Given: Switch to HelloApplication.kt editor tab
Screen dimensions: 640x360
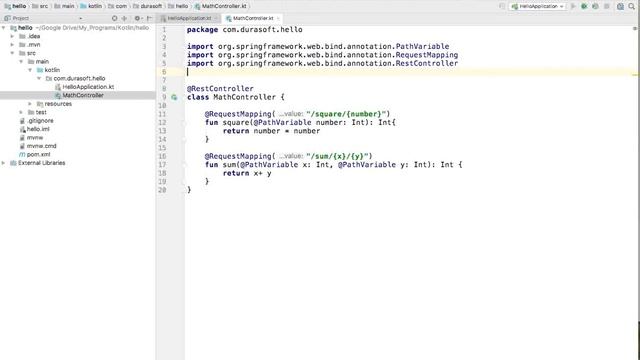Looking at the screenshot, I should pyautogui.click(x=189, y=18).
